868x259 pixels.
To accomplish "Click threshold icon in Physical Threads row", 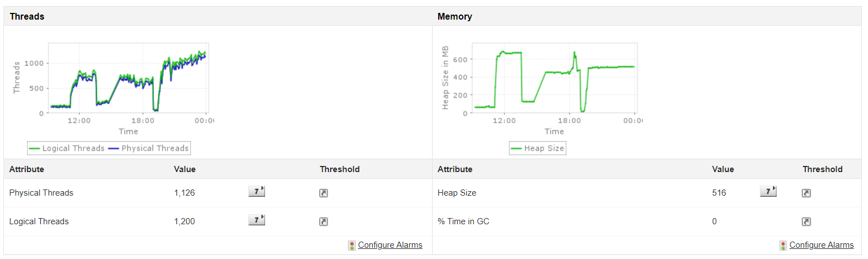I will (x=323, y=193).
